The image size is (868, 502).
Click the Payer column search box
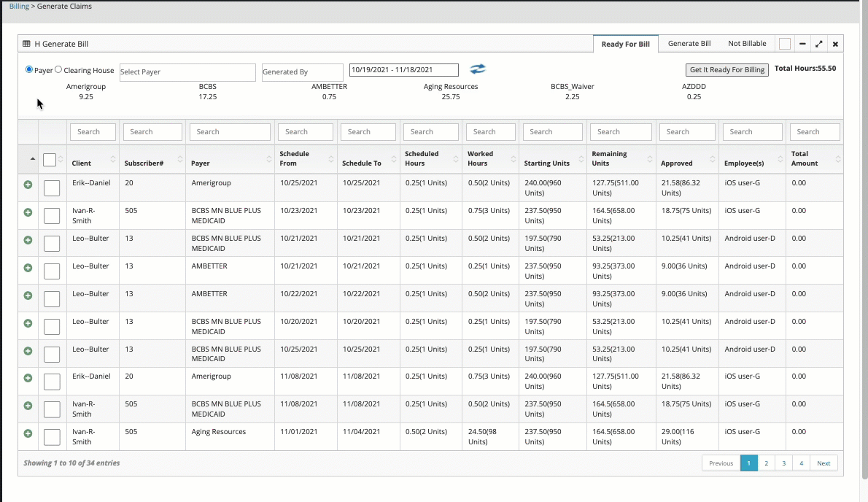230,132
